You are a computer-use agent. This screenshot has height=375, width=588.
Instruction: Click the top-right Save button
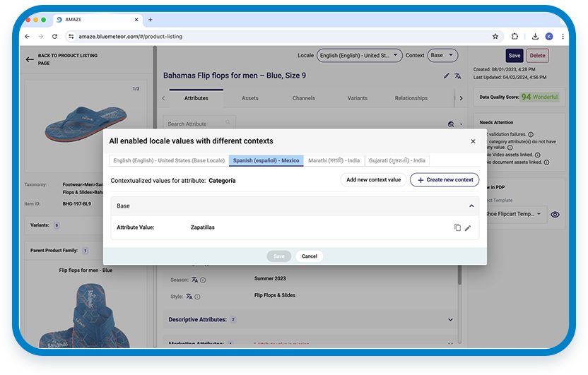(514, 56)
